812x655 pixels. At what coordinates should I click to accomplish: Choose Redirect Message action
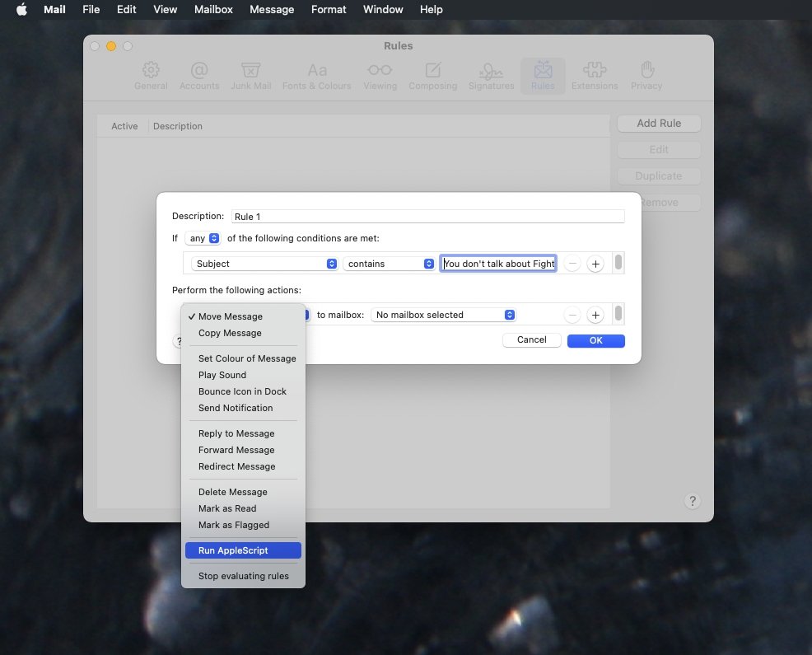point(244,467)
